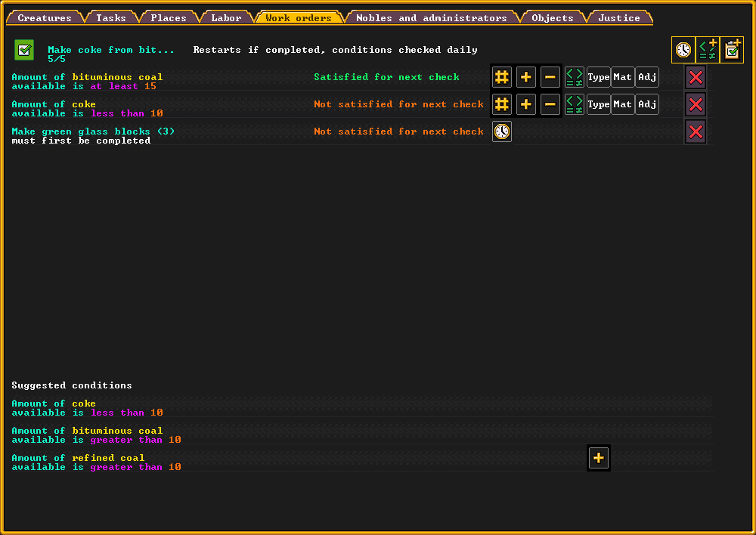Increase the bituminous coal condition amount
The height and width of the screenshot is (535, 756).
pos(526,77)
